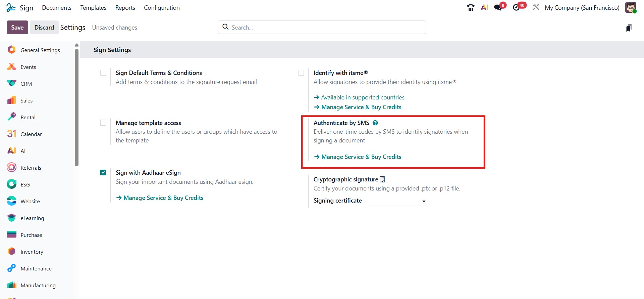Open the VoIP phone icon

click(x=471, y=7)
